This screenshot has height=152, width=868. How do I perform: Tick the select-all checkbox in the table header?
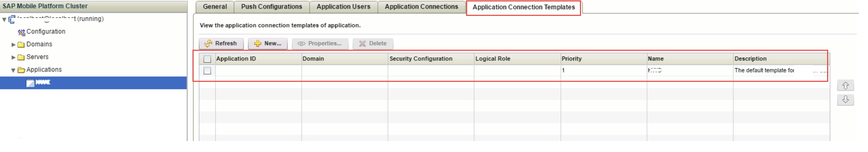(207, 59)
